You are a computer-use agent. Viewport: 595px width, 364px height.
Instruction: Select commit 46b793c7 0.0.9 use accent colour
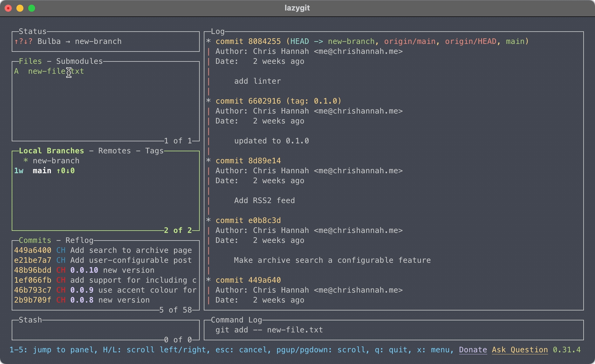[x=106, y=290]
